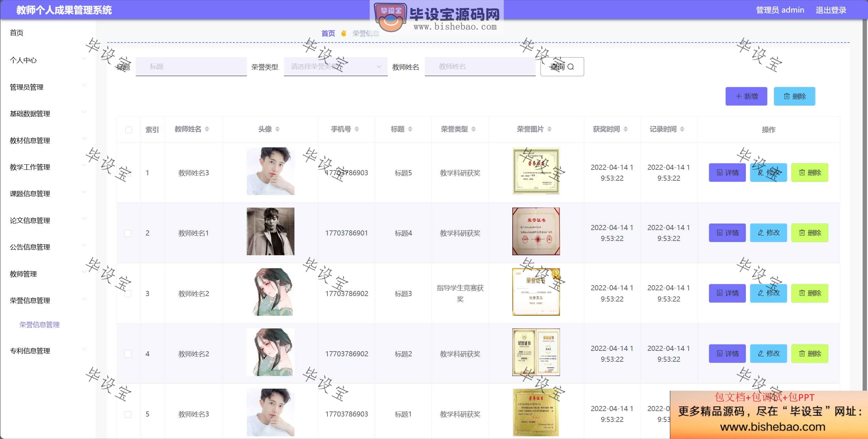Viewport: 868px width, 439px height.
Task: Open 详情 for row 标题5
Action: [x=727, y=173]
